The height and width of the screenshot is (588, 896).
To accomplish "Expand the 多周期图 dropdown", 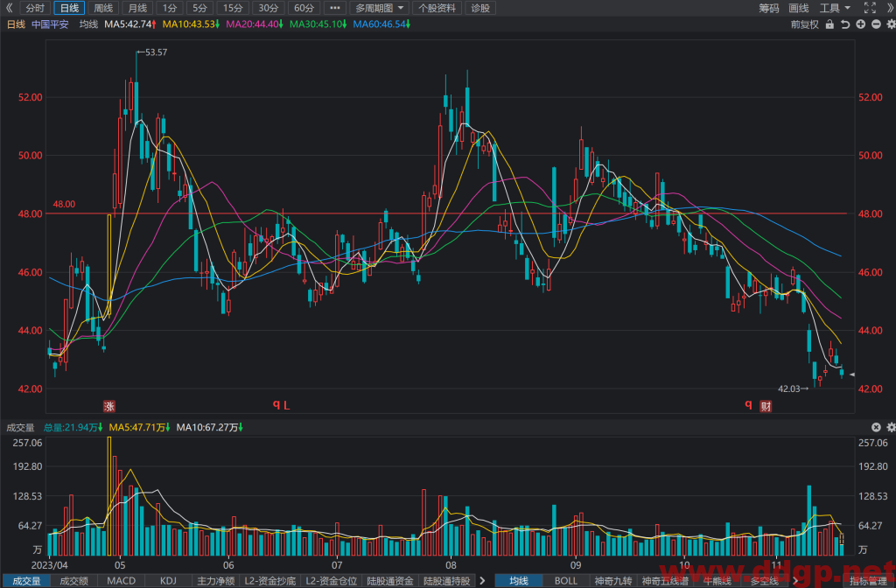I will (x=380, y=8).
